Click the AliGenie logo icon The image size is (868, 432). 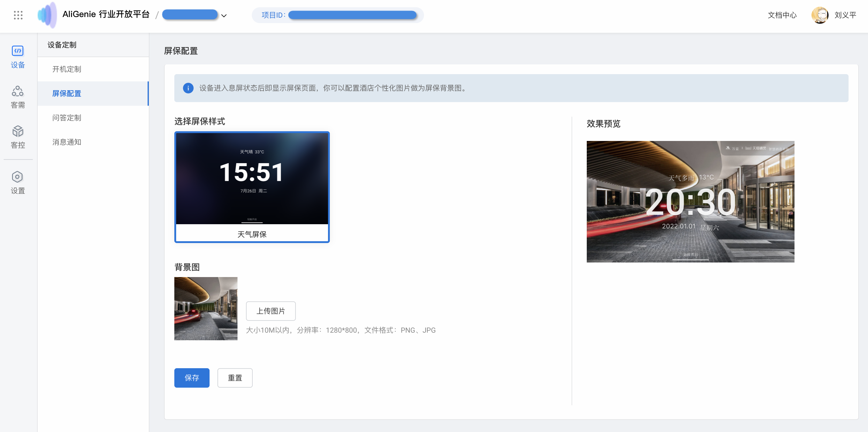click(x=47, y=15)
